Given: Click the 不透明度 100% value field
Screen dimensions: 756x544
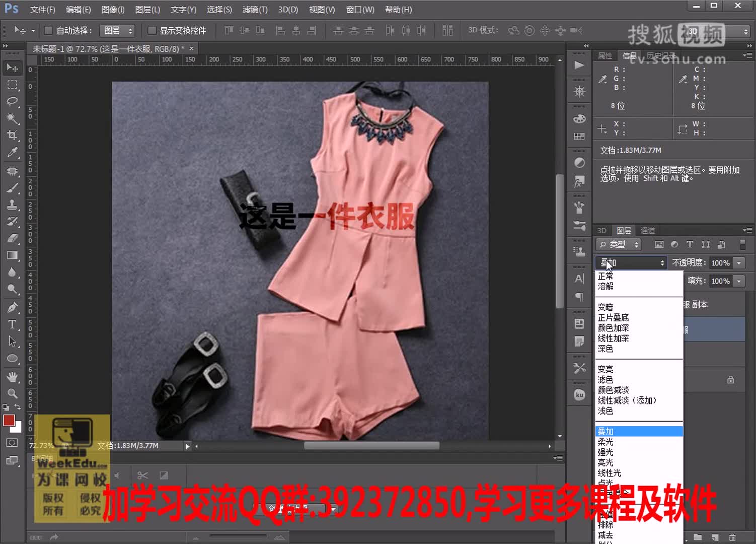Looking at the screenshot, I should click(x=721, y=263).
